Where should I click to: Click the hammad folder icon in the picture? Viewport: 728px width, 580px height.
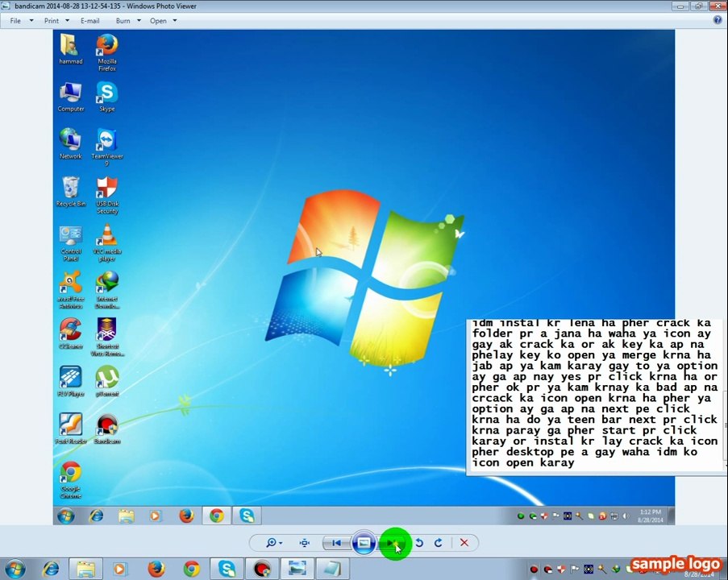pos(71,50)
